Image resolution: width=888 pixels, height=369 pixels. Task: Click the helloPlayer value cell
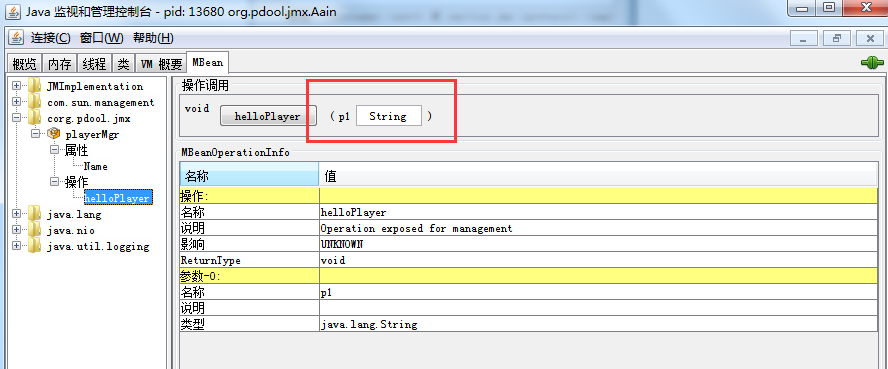598,212
